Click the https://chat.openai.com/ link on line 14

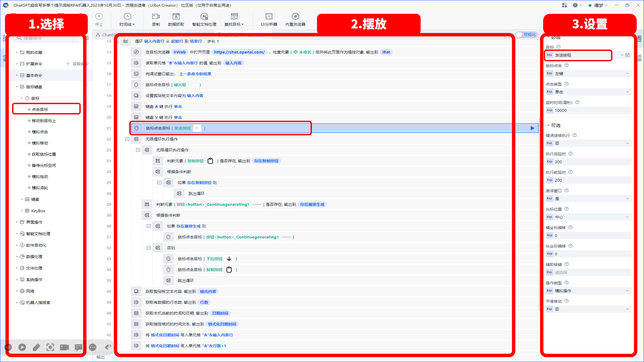pos(239,52)
